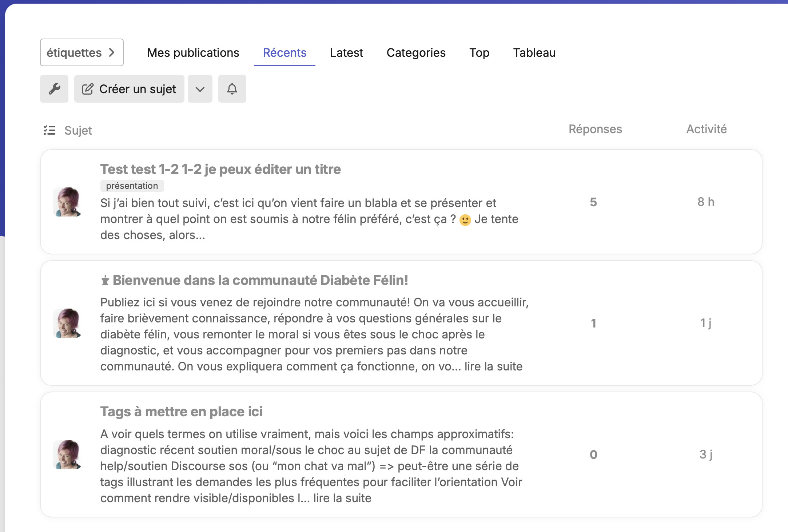The image size is (788, 532).
Task: Switch to the Categories tab
Action: click(416, 53)
